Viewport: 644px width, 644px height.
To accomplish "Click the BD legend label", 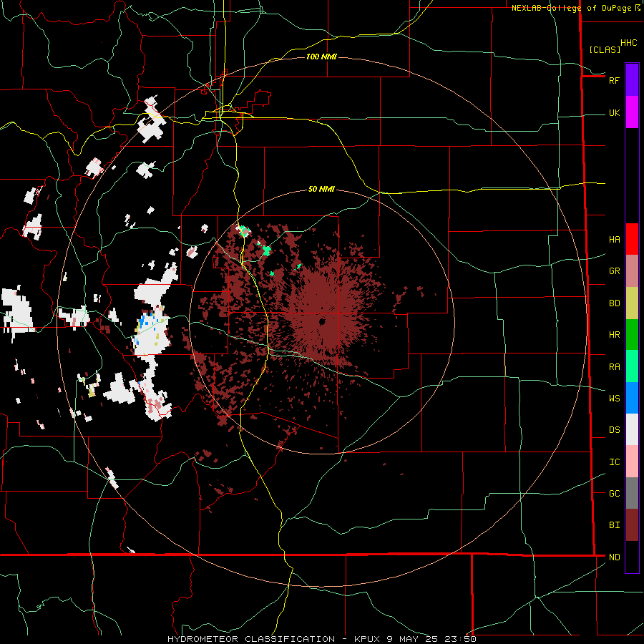I will click(614, 303).
